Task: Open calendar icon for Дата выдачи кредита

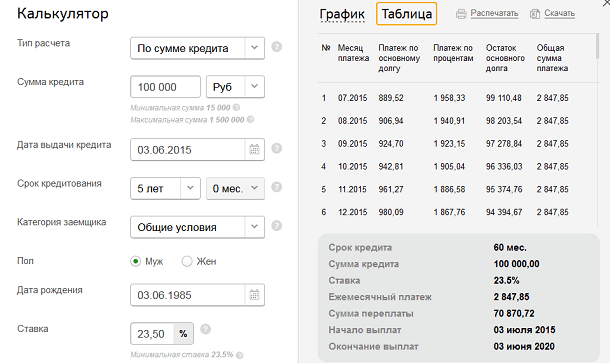Action: [254, 149]
